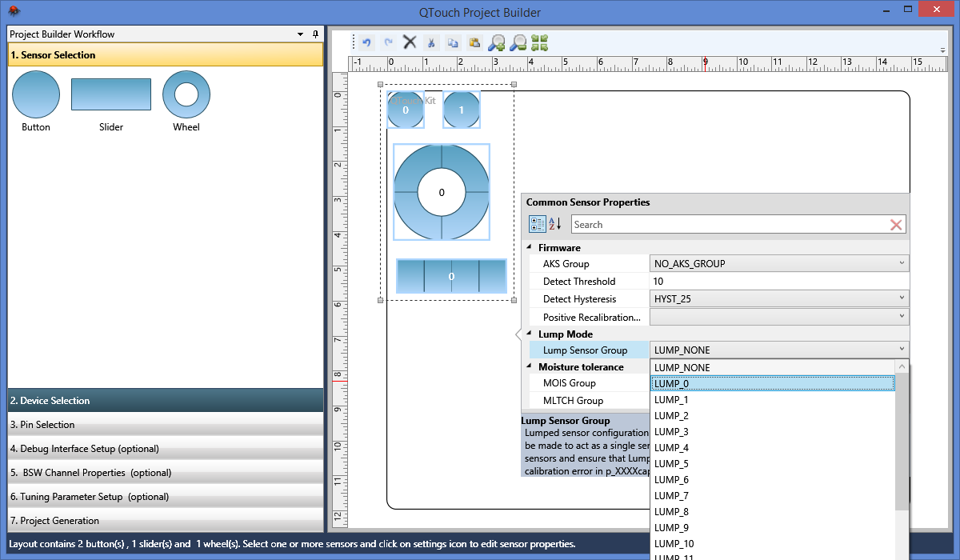Select button sensor 0 on canvas
Image resolution: width=960 pixels, height=560 pixels.
(x=406, y=110)
